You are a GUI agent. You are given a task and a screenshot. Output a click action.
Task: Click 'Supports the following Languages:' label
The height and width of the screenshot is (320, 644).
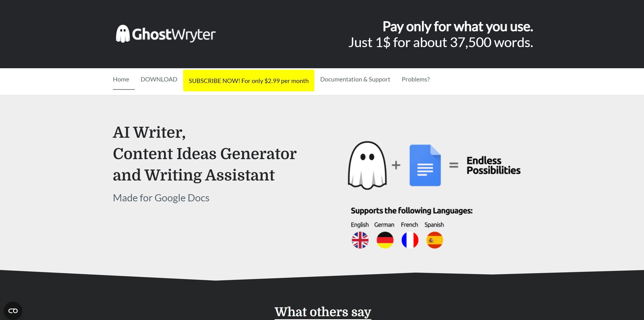(x=412, y=211)
